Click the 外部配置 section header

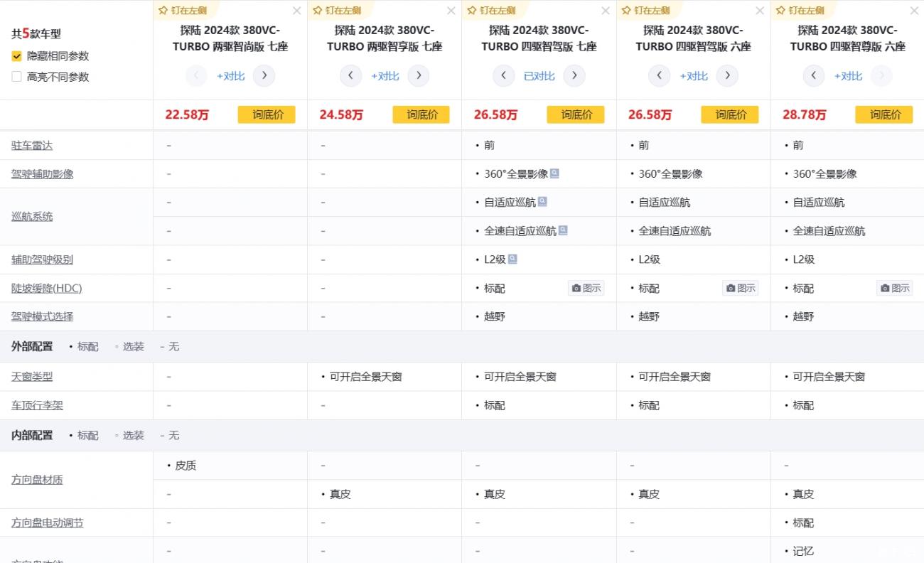32,346
